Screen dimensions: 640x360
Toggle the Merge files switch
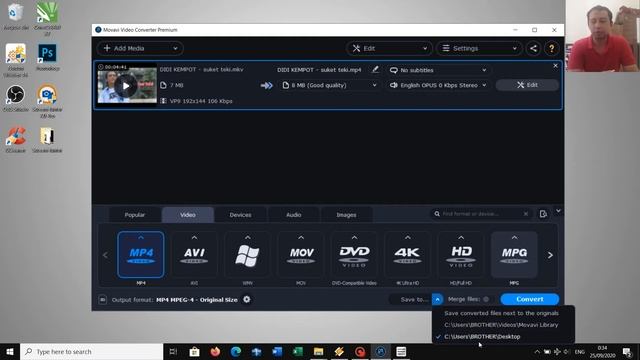[x=486, y=299]
